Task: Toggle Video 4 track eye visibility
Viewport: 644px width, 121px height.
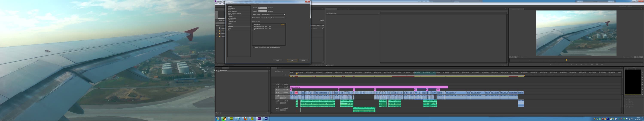Action: click(x=277, y=84)
